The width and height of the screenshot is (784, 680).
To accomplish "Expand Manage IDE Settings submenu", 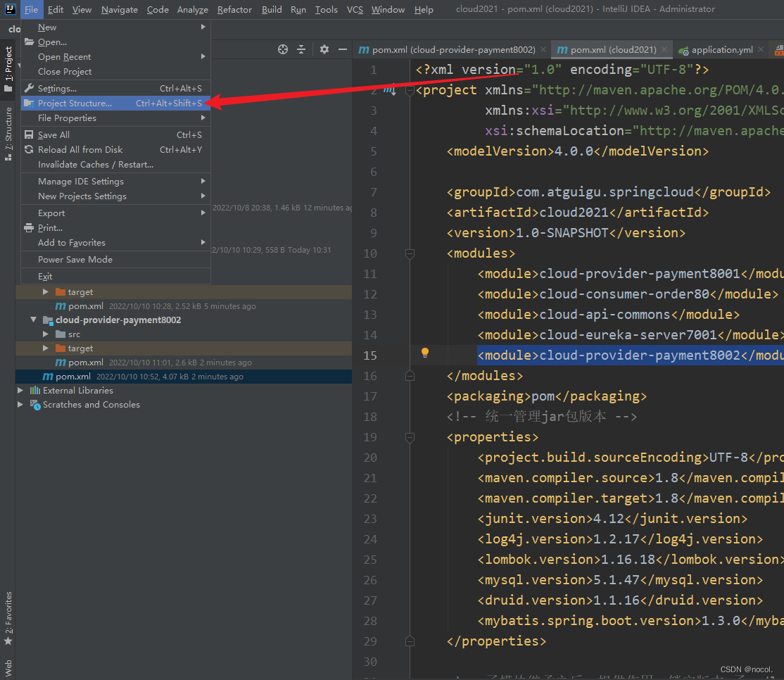I will tap(115, 182).
